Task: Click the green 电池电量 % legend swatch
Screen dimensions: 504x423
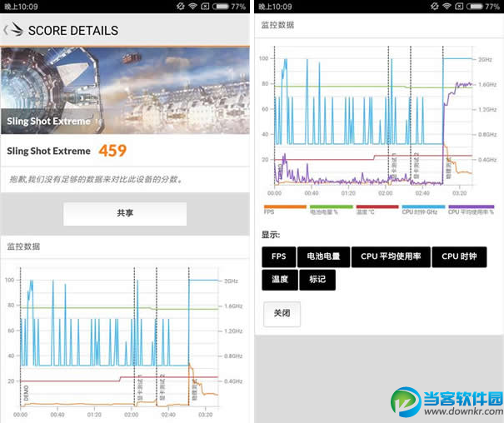Action: tap(331, 207)
